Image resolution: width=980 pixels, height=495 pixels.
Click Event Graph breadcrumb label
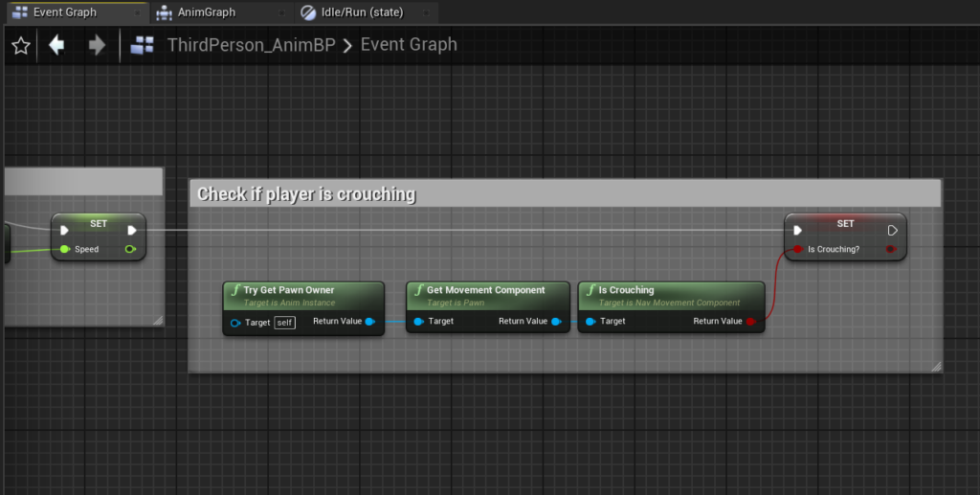point(409,45)
